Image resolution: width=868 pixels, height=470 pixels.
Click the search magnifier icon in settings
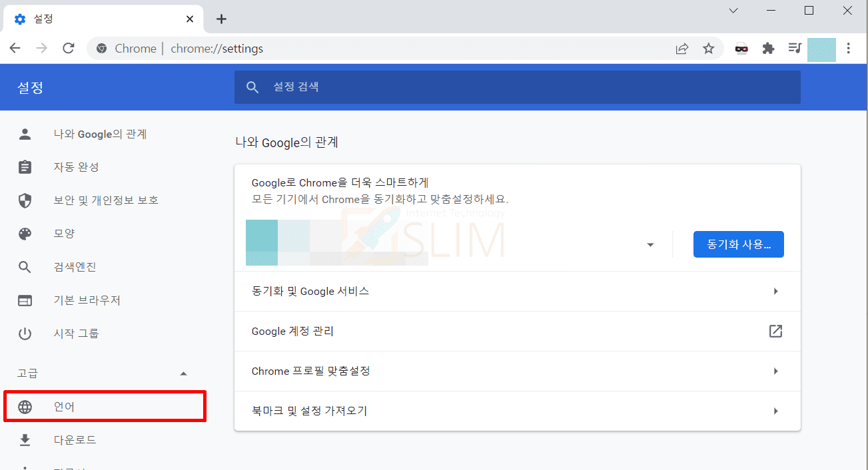[x=252, y=87]
